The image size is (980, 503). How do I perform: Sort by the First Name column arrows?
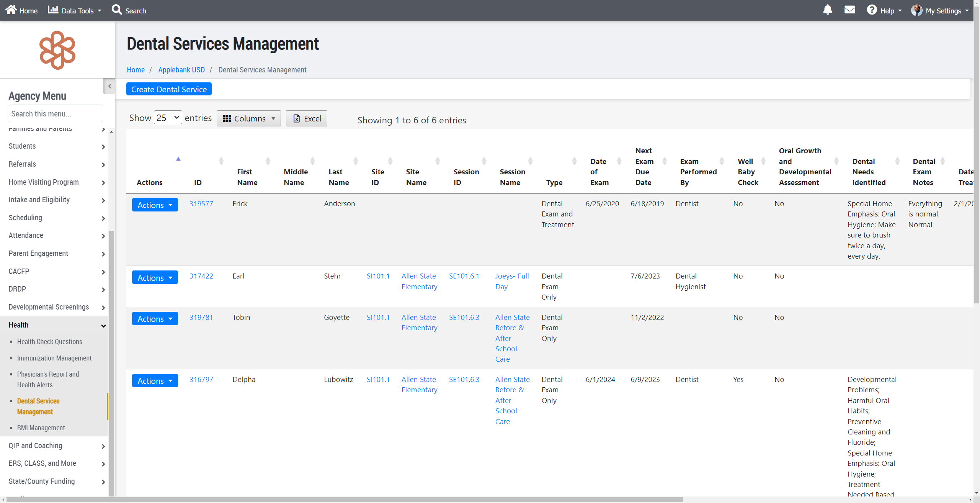click(x=268, y=161)
